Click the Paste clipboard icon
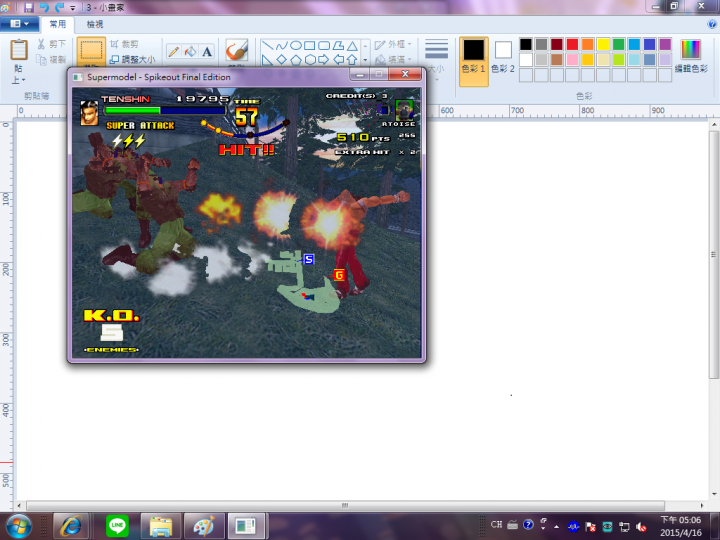Screen dimensions: 720x540 (x=19, y=50)
